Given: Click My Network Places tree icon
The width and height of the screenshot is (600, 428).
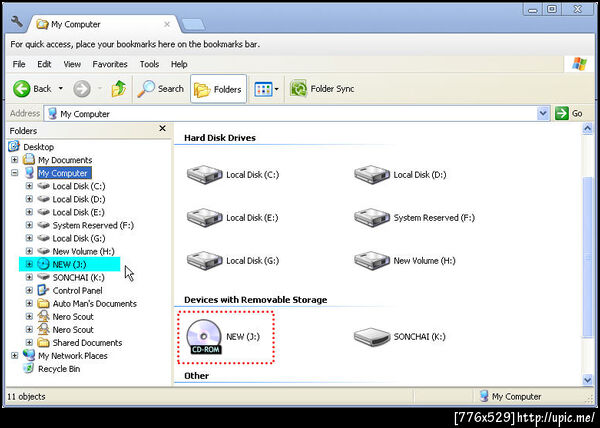Looking at the screenshot, I should (x=29, y=355).
